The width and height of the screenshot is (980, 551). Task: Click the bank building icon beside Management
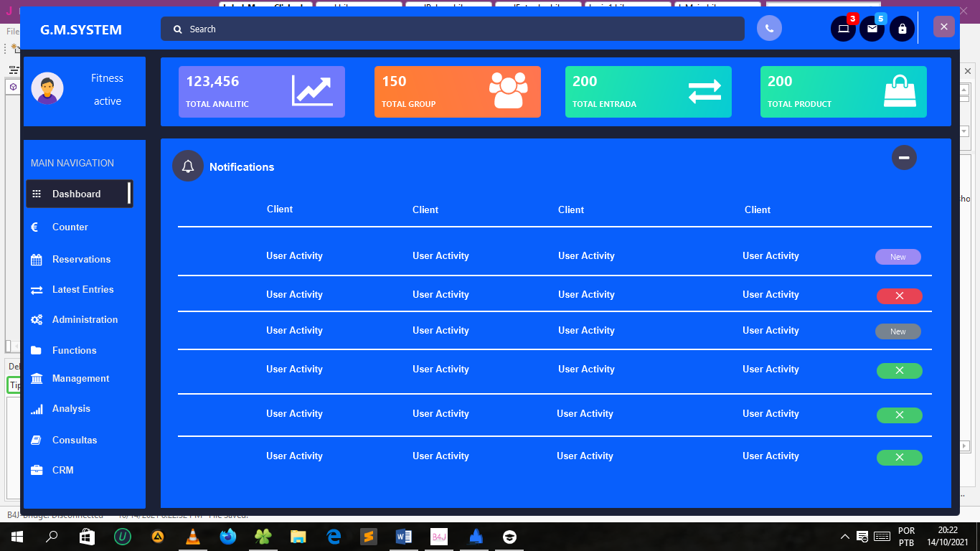[37, 378]
